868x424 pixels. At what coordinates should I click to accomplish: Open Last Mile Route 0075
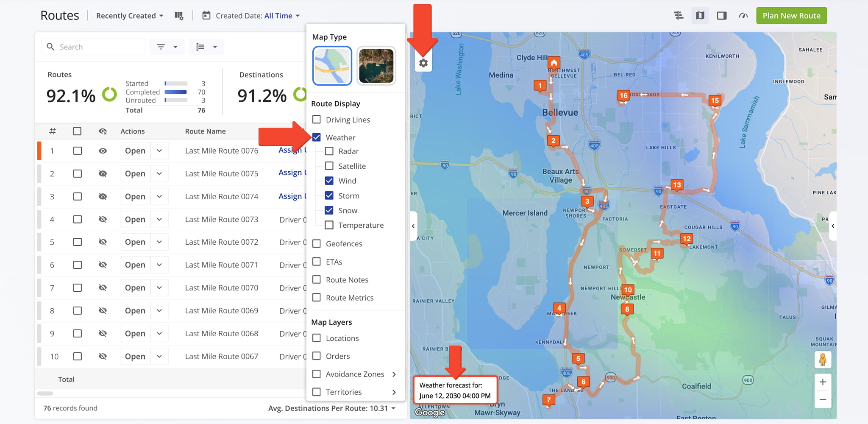(135, 174)
